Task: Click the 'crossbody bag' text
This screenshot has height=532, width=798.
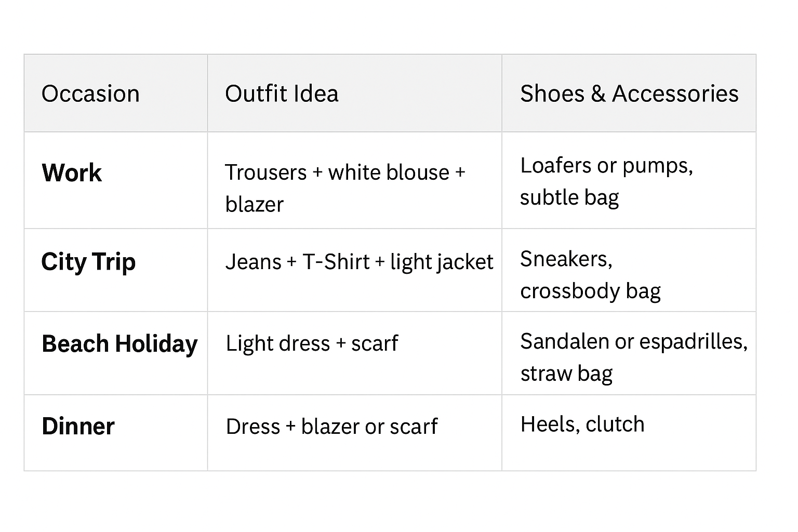Action: [x=590, y=291]
